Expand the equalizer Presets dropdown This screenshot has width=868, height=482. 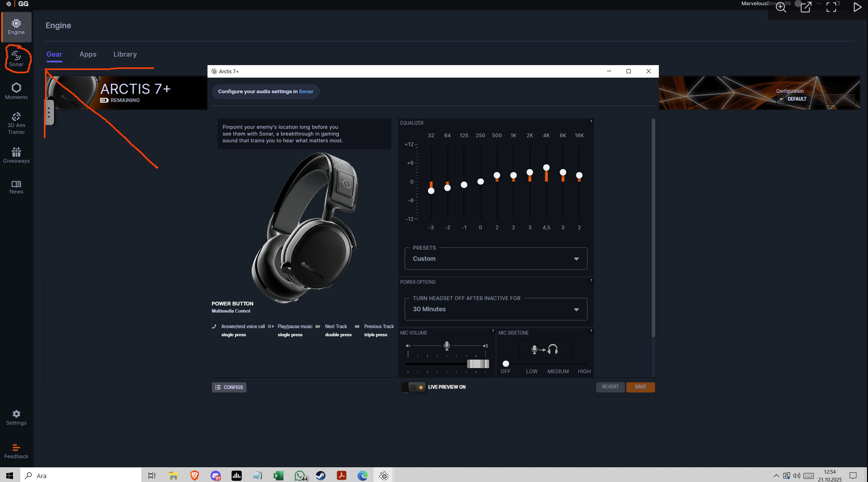(496, 259)
